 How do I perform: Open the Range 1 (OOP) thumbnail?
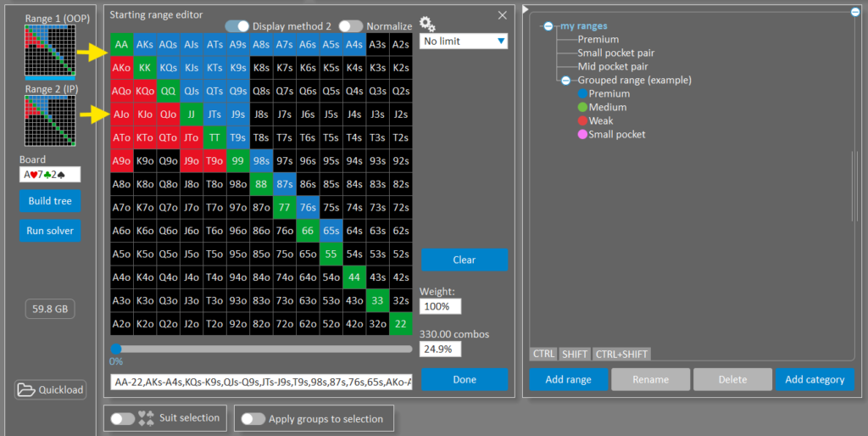50,51
